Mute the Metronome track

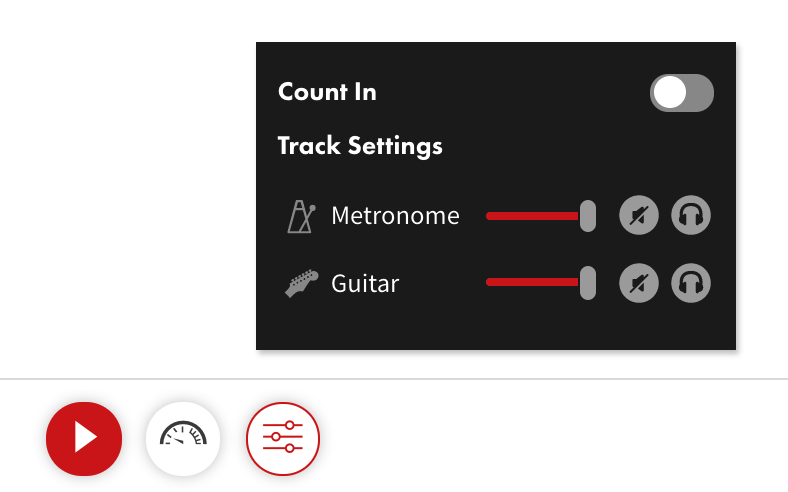[x=639, y=215]
